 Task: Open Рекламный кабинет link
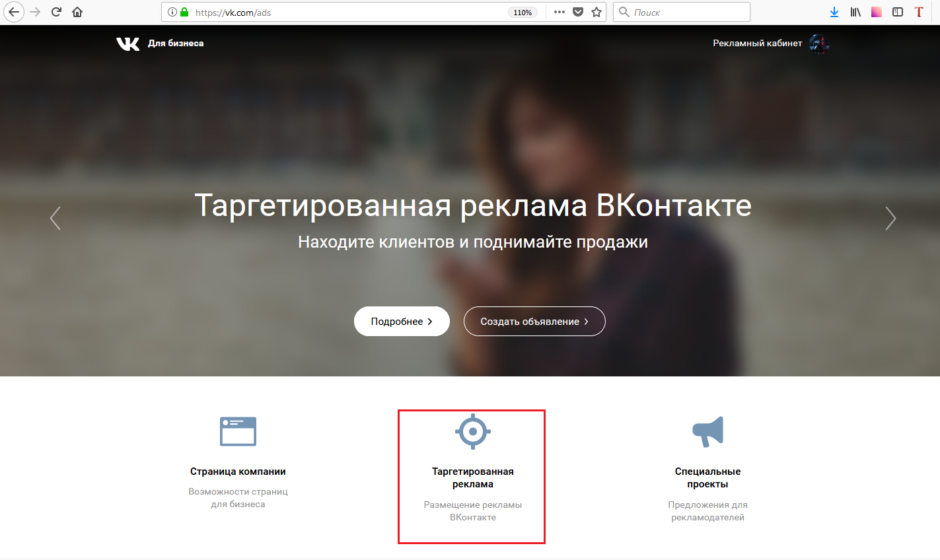point(758,43)
